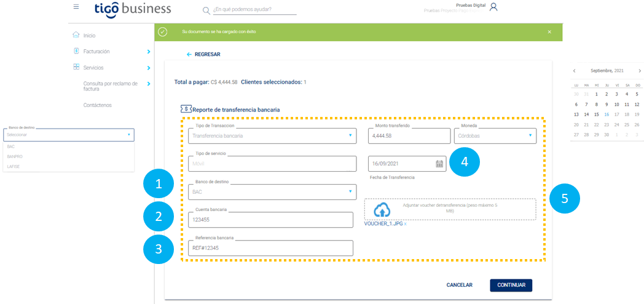Expand the Facturación menu chevron
Viewport: 644px width, 304px height.
149,52
